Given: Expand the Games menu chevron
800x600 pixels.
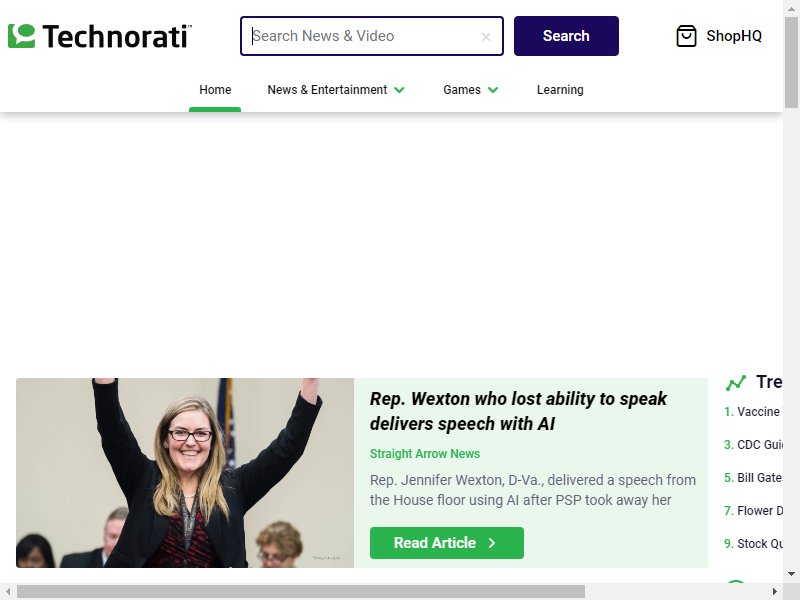Looking at the screenshot, I should point(493,90).
